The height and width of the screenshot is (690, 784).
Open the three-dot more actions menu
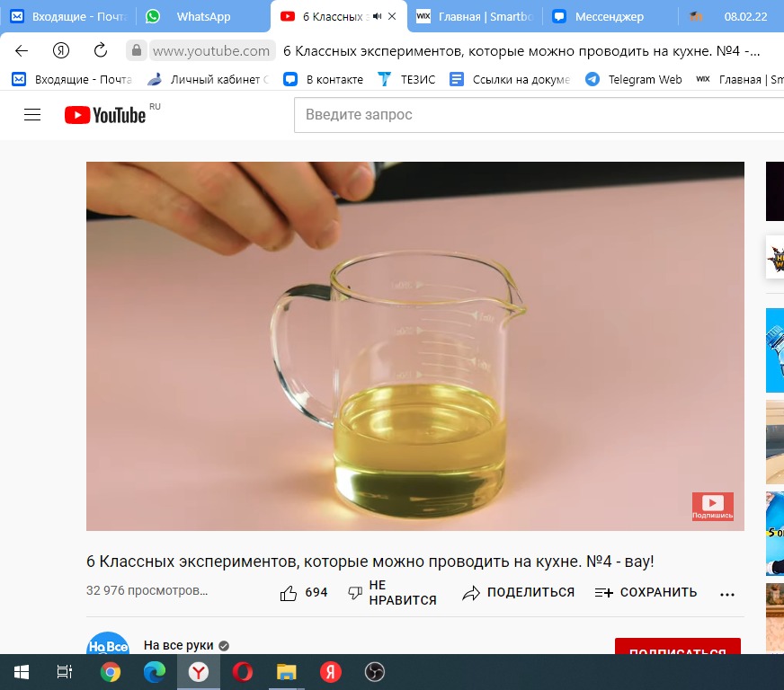[x=727, y=594]
